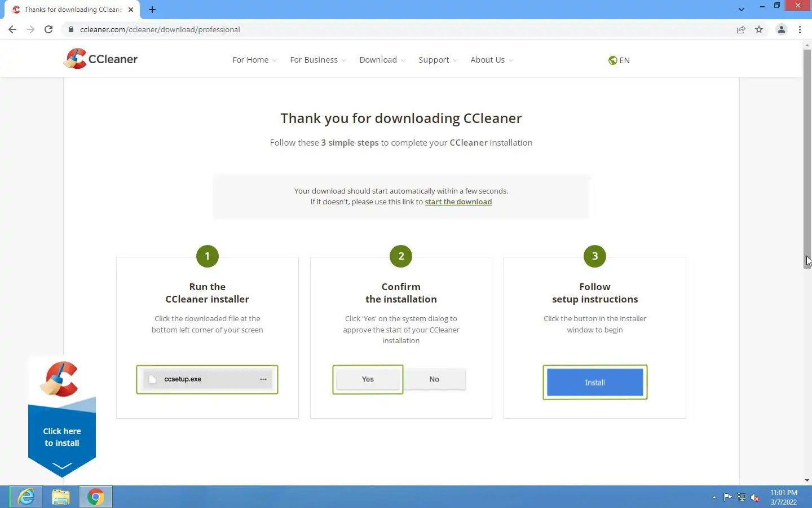Image resolution: width=812 pixels, height=508 pixels.
Task: Expand the For Home chevron arrow
Action: point(274,60)
